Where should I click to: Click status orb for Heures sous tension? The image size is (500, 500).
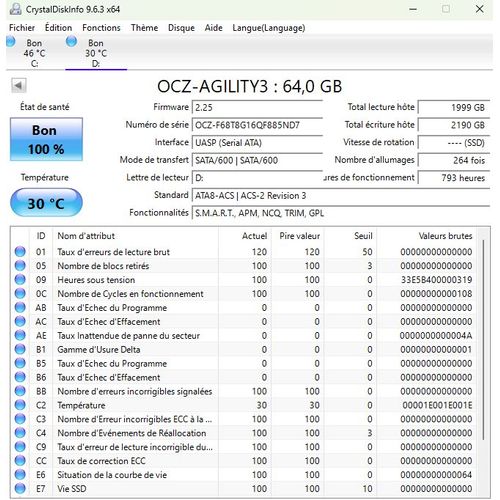click(x=20, y=280)
